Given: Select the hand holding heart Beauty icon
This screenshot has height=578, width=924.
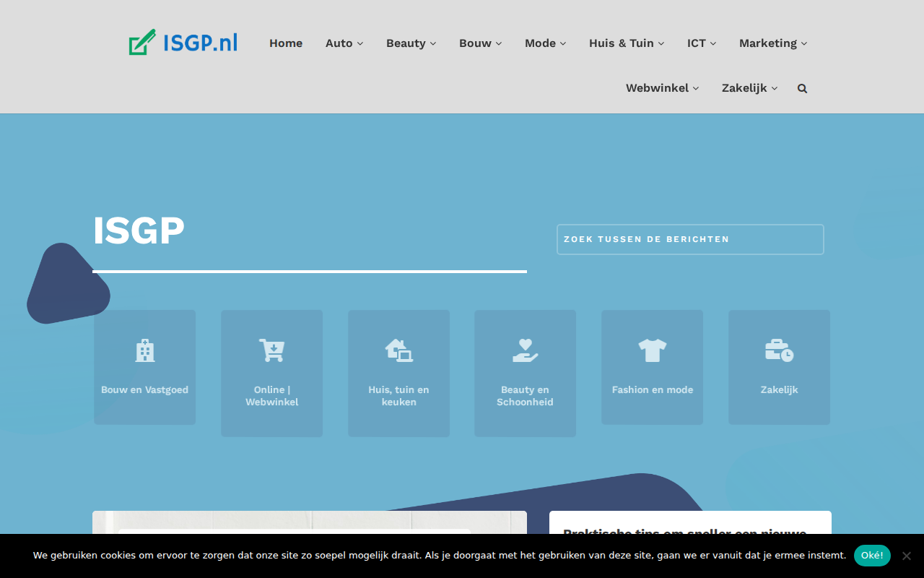Looking at the screenshot, I should tap(526, 350).
